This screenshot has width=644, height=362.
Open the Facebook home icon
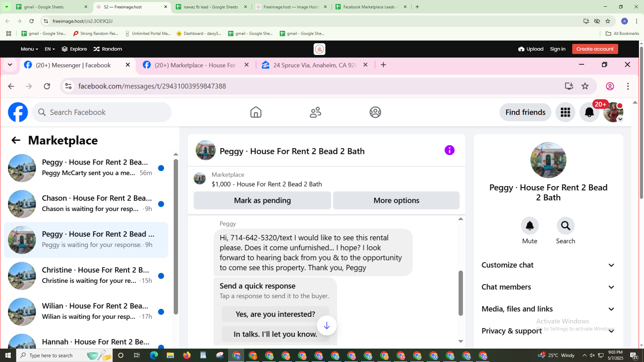point(256,112)
